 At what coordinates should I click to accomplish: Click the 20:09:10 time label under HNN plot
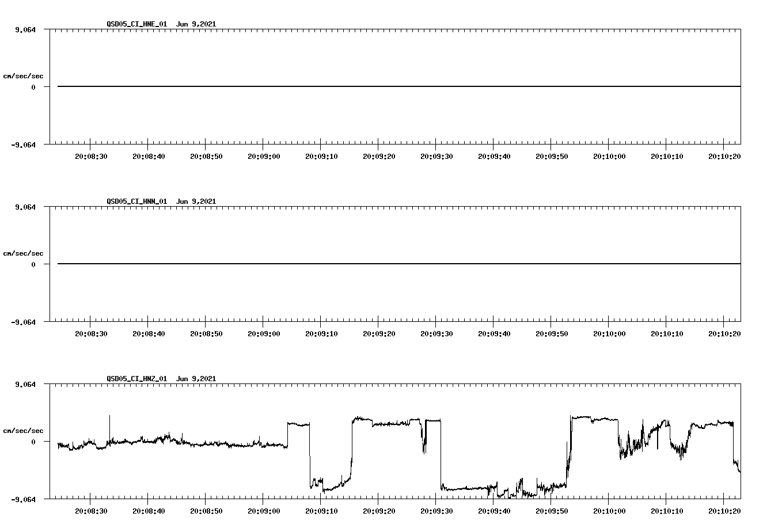pyautogui.click(x=321, y=334)
